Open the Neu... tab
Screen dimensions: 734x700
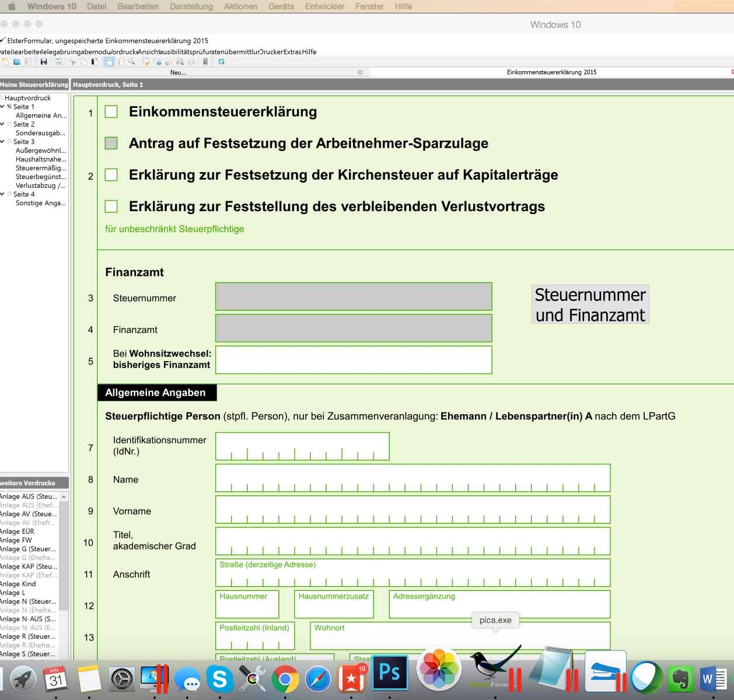178,72
